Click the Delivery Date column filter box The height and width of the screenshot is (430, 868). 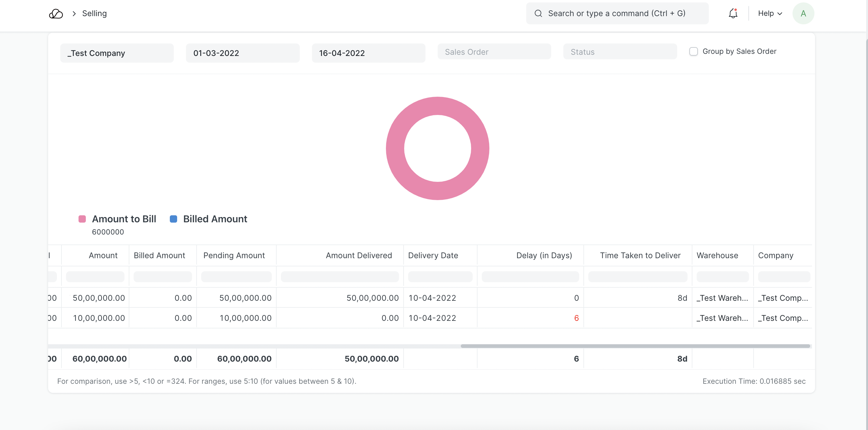(440, 276)
